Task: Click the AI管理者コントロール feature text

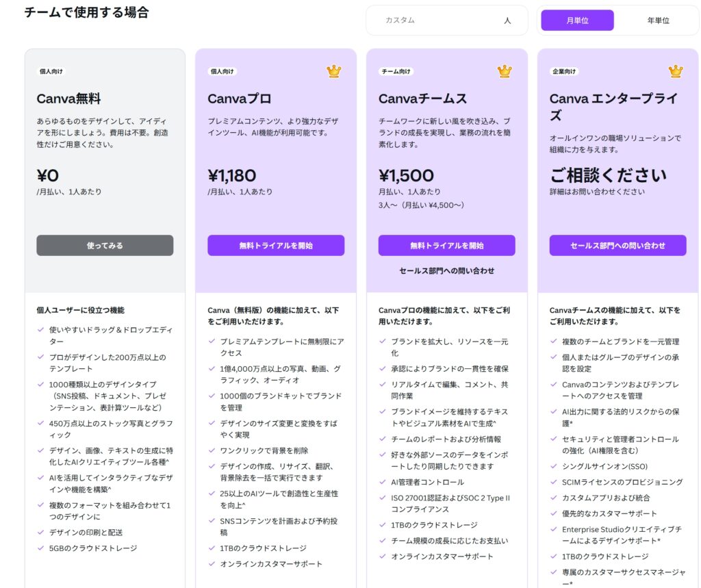Action: 427,482
